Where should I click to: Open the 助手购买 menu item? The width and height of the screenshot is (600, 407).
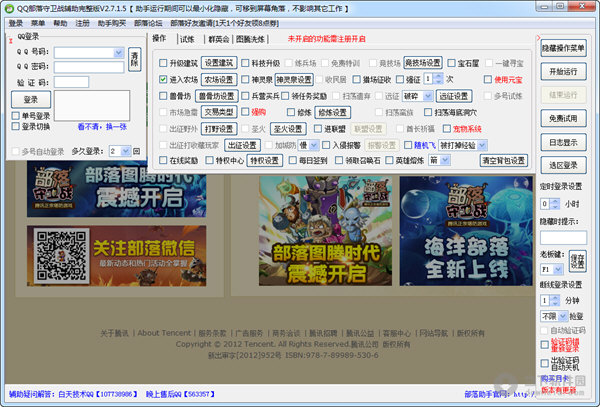point(112,23)
